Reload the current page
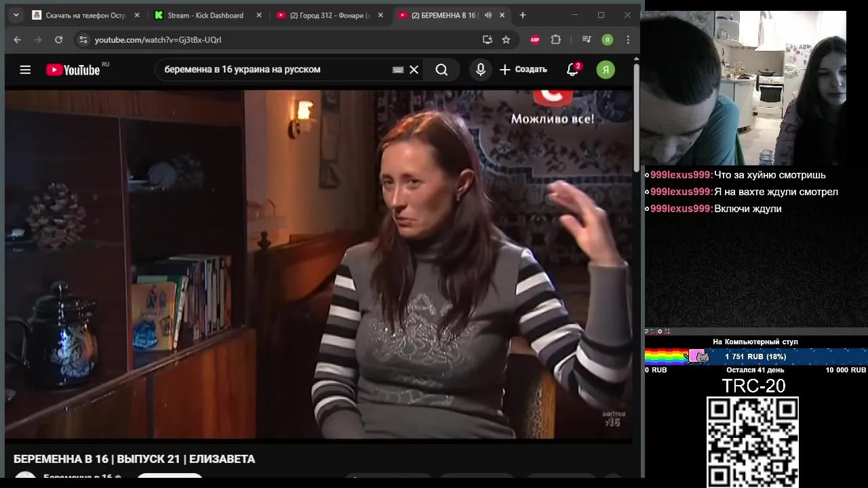This screenshot has width=868, height=488. pyautogui.click(x=59, y=40)
